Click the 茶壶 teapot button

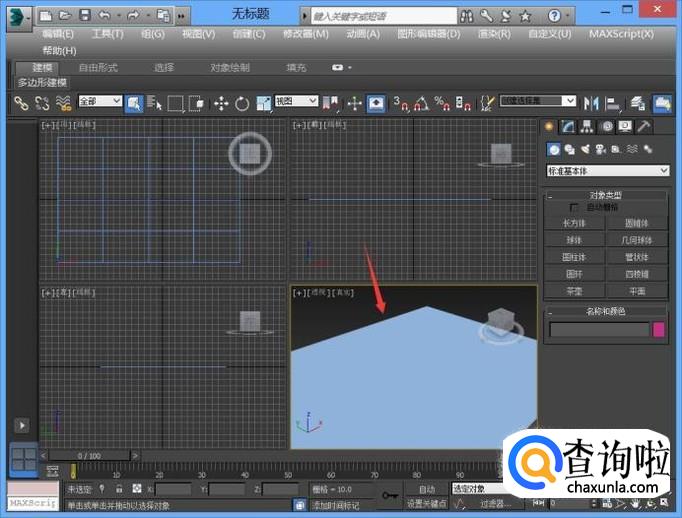coord(574,290)
